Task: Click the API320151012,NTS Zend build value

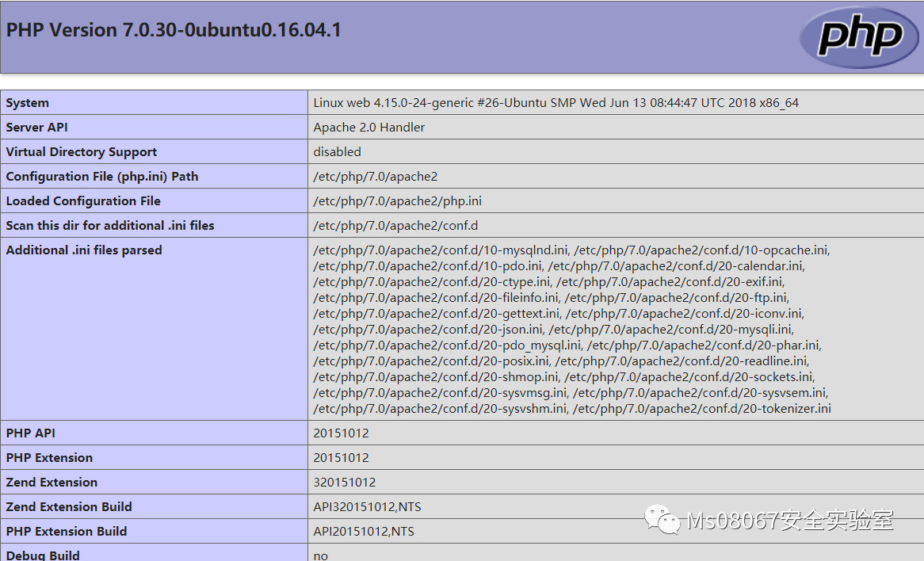Action: [364, 507]
